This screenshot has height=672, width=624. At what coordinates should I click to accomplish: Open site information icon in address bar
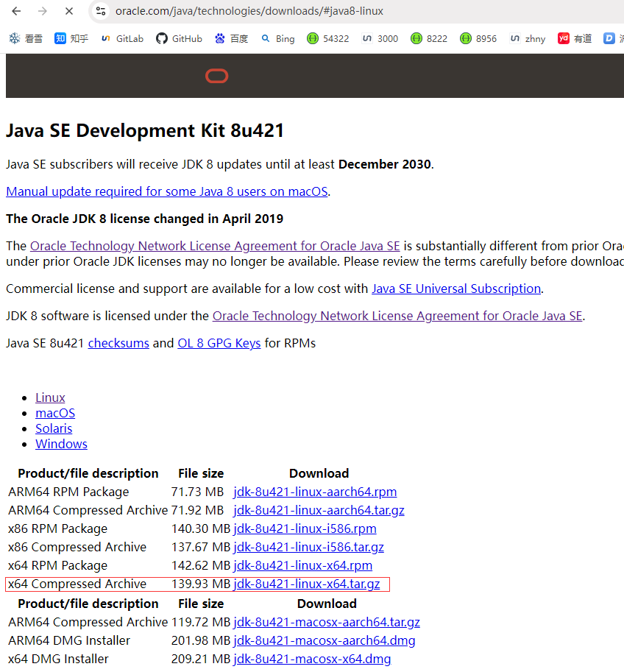click(101, 11)
